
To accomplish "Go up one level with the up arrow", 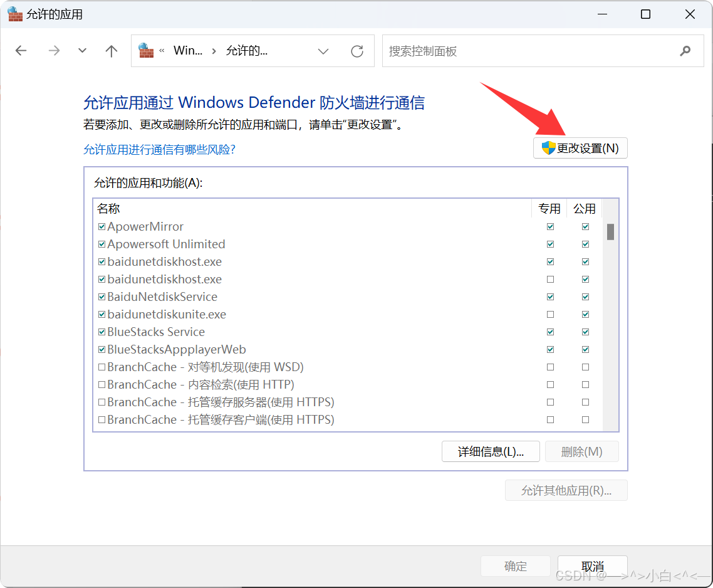I will [111, 51].
